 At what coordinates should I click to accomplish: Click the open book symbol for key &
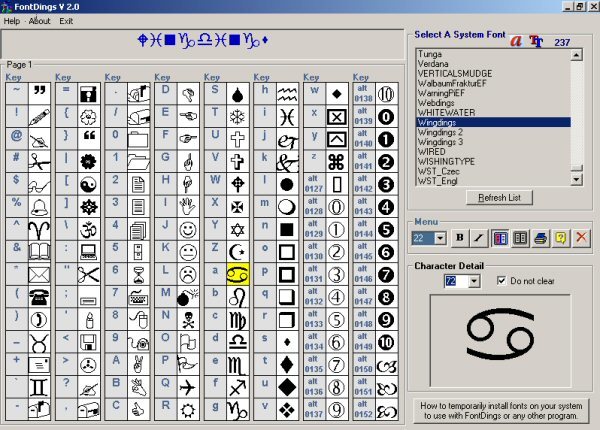tap(39, 252)
